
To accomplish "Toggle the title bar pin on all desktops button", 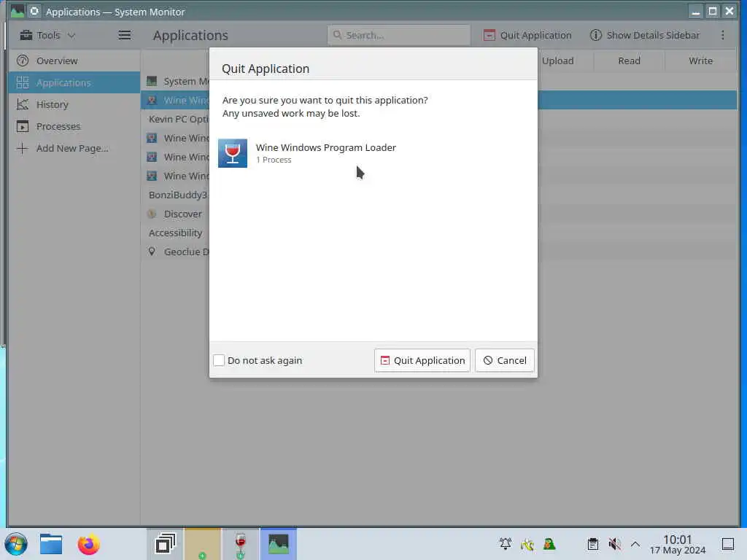I will coord(34,12).
